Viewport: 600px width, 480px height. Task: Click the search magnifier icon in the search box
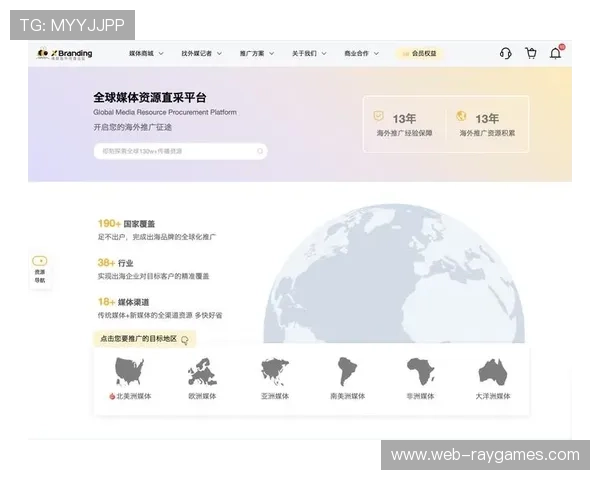[260, 151]
